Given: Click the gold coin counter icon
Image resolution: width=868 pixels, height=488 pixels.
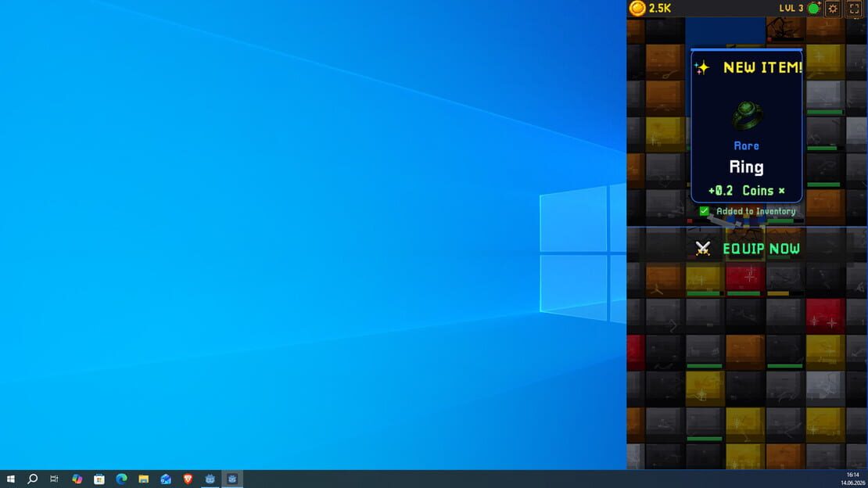Looking at the screenshot, I should 637,8.
